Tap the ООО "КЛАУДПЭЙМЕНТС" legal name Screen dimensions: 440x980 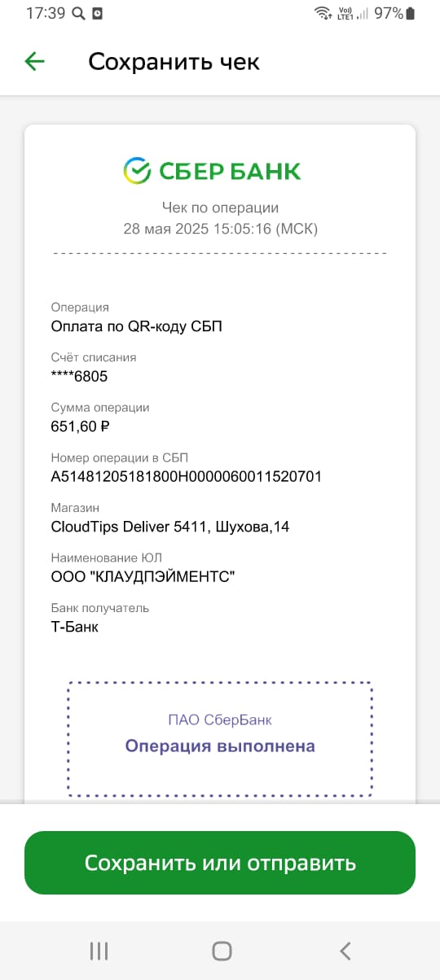pos(143,577)
